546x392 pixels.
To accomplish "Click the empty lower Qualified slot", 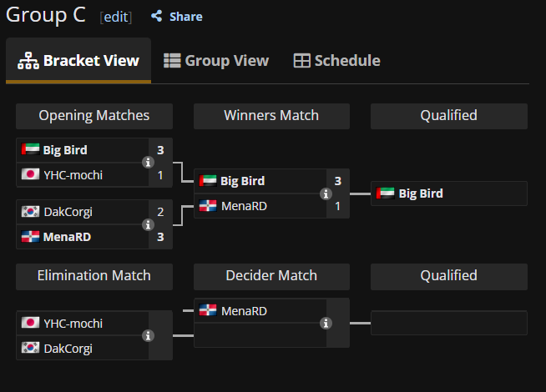I will [448, 323].
